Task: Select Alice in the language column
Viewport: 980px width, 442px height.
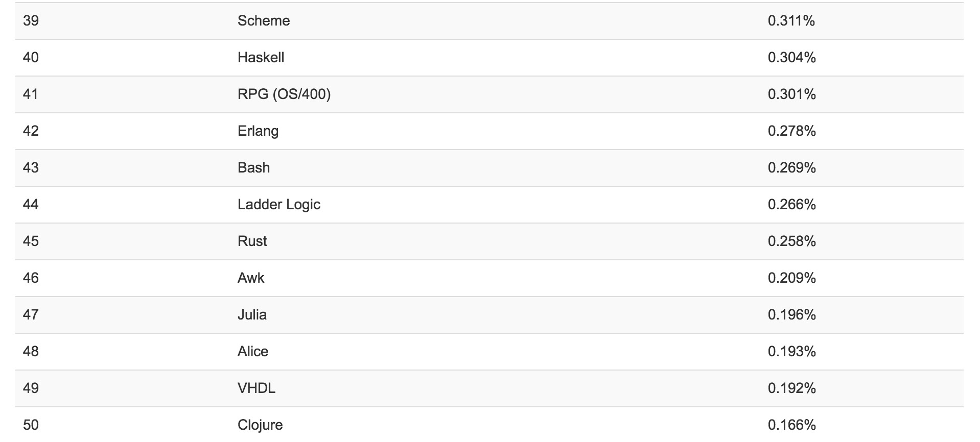Action: pos(252,352)
